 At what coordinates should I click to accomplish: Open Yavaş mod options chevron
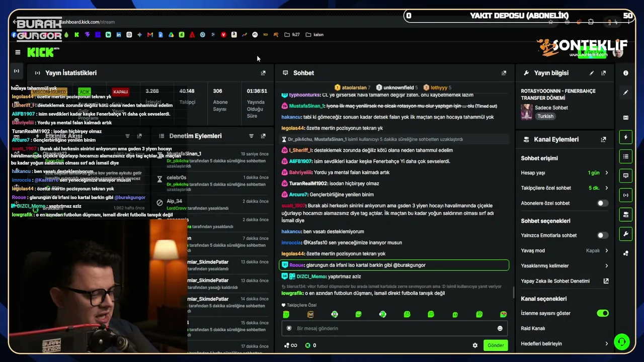click(606, 250)
